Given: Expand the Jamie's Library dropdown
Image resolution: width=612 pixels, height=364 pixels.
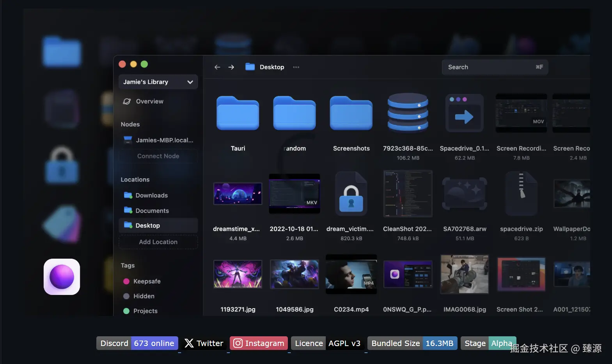Looking at the screenshot, I should [158, 82].
